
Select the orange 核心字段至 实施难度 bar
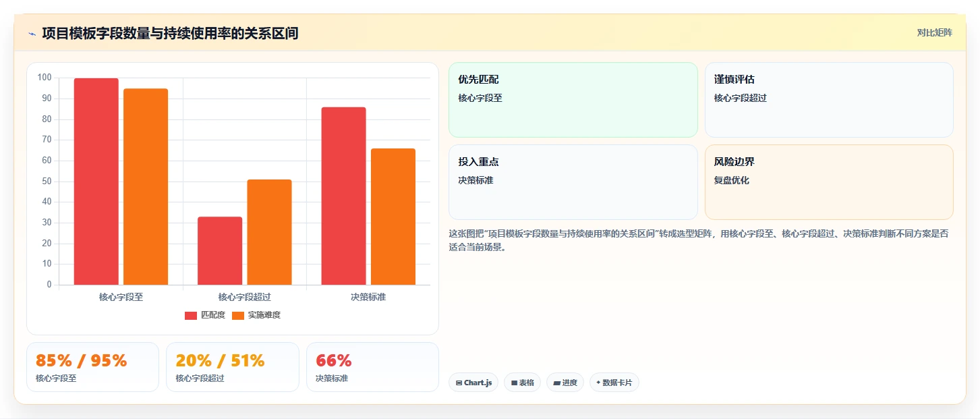click(x=146, y=187)
